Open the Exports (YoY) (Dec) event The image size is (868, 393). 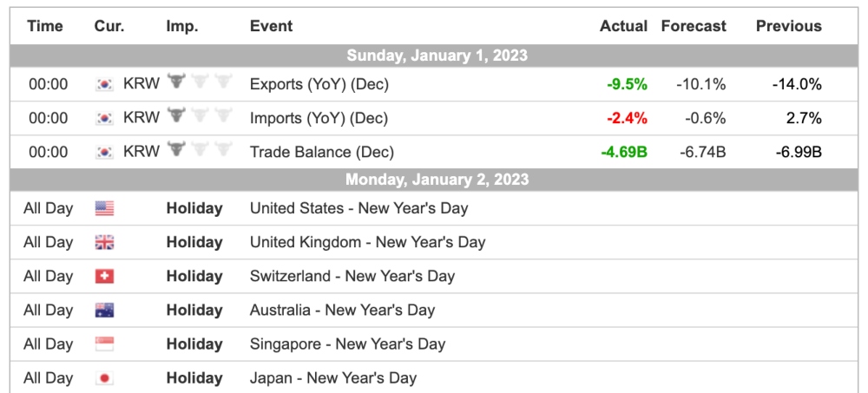pos(319,84)
